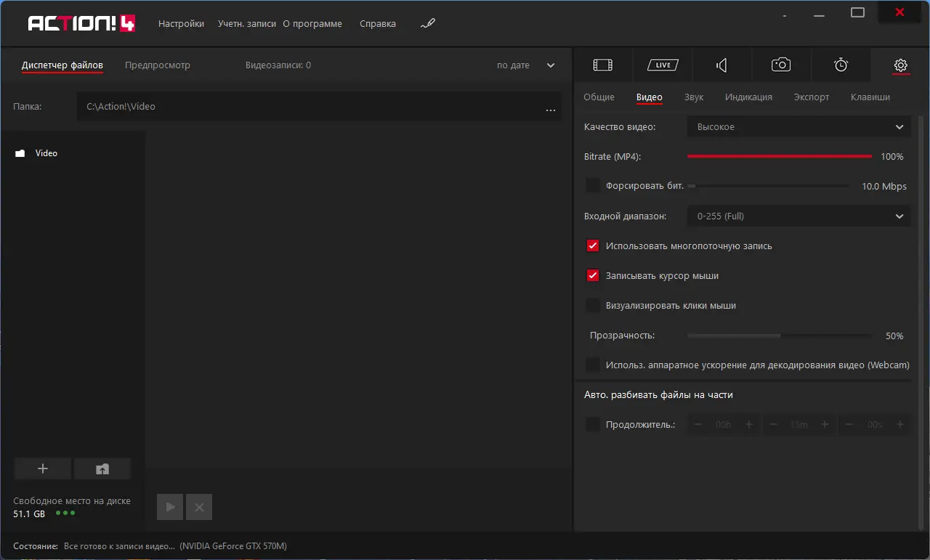Close the Action! window

900,12
